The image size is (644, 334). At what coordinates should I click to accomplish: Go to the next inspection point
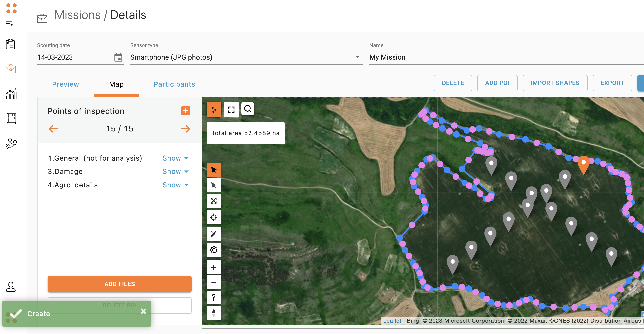185,129
